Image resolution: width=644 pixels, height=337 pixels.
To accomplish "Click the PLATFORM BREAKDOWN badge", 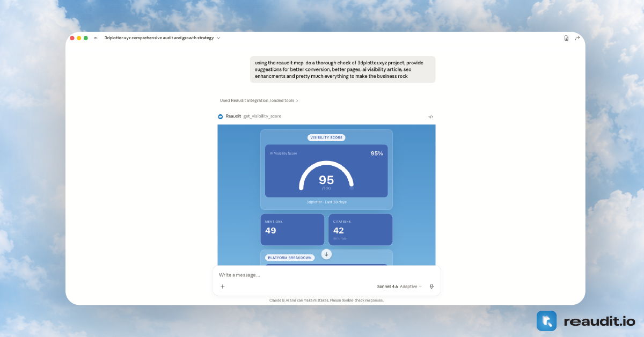I will [x=290, y=258].
